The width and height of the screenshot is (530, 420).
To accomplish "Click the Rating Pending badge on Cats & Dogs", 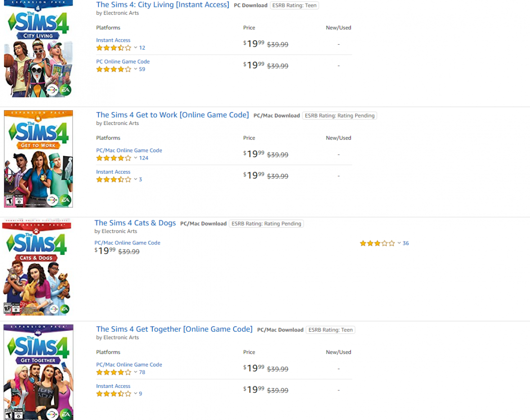I will pyautogui.click(x=266, y=223).
